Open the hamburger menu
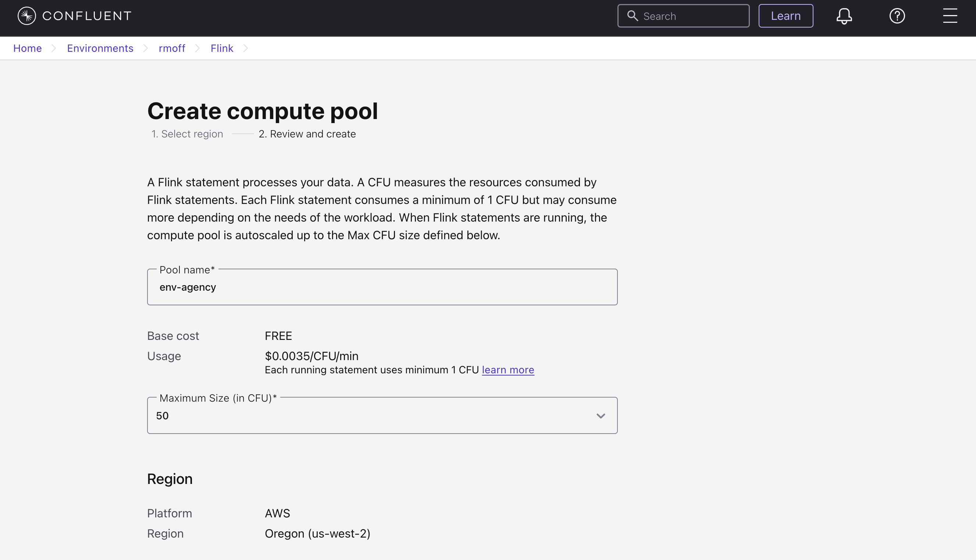This screenshot has width=976, height=560. 950,16
